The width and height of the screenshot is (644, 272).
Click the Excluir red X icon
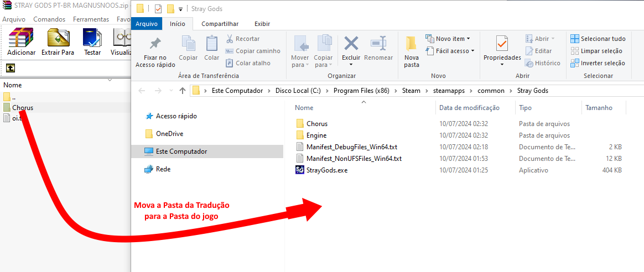pos(351,44)
